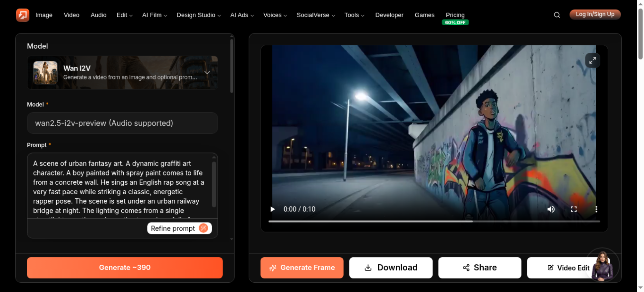The width and height of the screenshot is (644, 292).
Task: Click the left panel scrollbar
Action: (232, 66)
